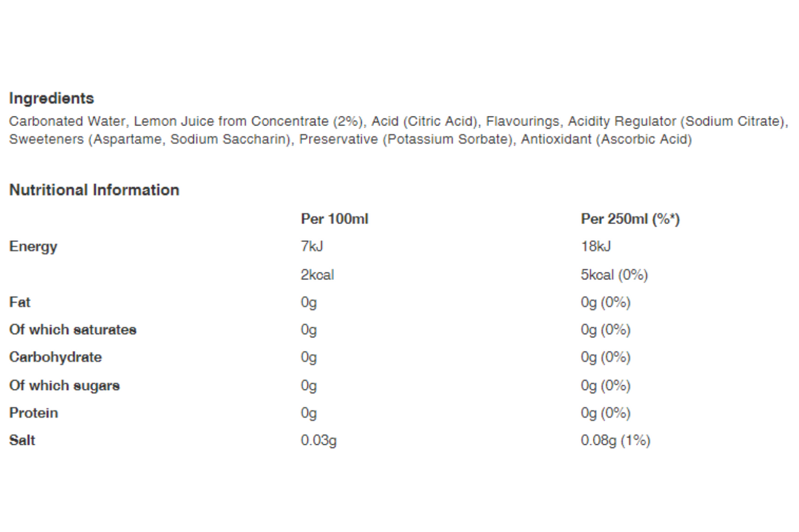Image resolution: width=799 pixels, height=532 pixels.
Task: Click the Energy row label
Action: (x=33, y=247)
